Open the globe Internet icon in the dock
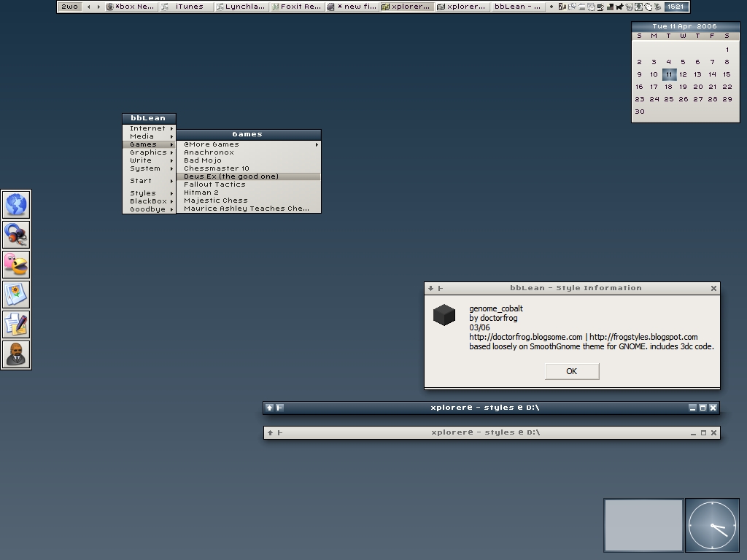 pos(16,205)
